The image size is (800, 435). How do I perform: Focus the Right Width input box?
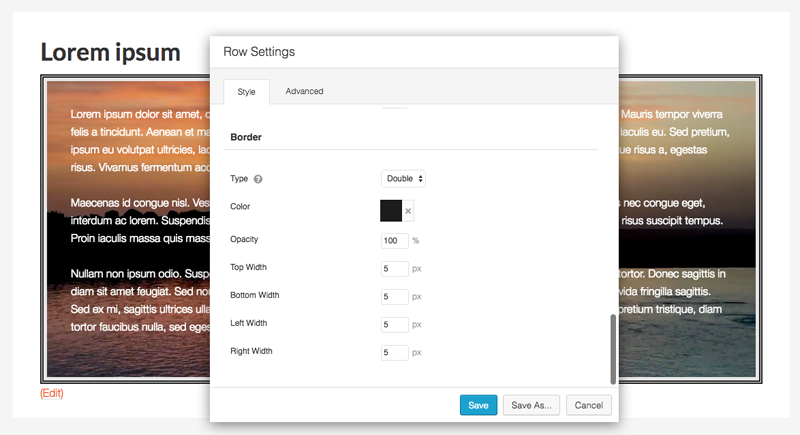tap(394, 352)
